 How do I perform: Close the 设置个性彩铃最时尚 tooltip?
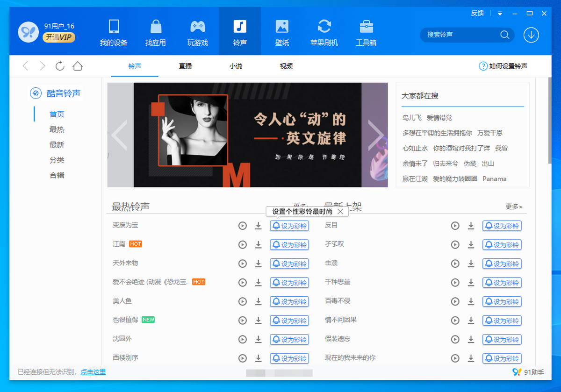[x=340, y=212]
